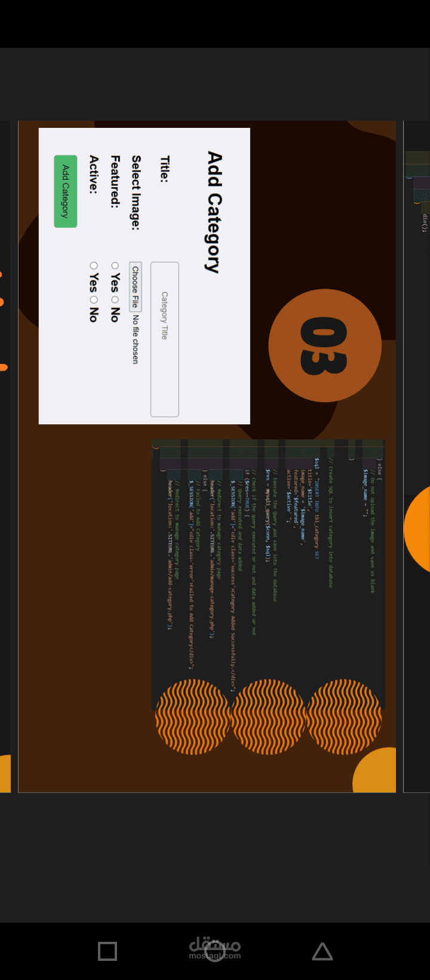
Task: Tap the Android recent apps square icon
Action: click(x=107, y=951)
